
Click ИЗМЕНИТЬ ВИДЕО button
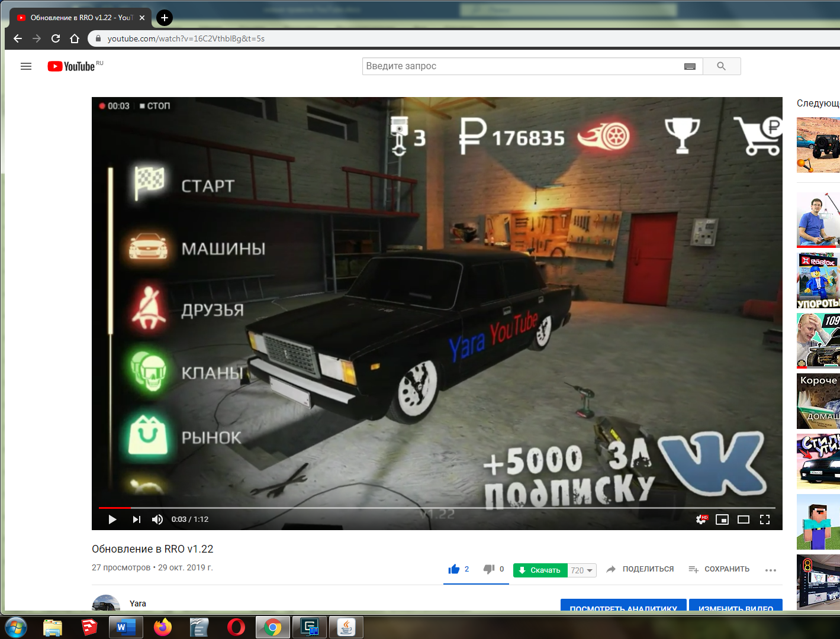coord(736,605)
